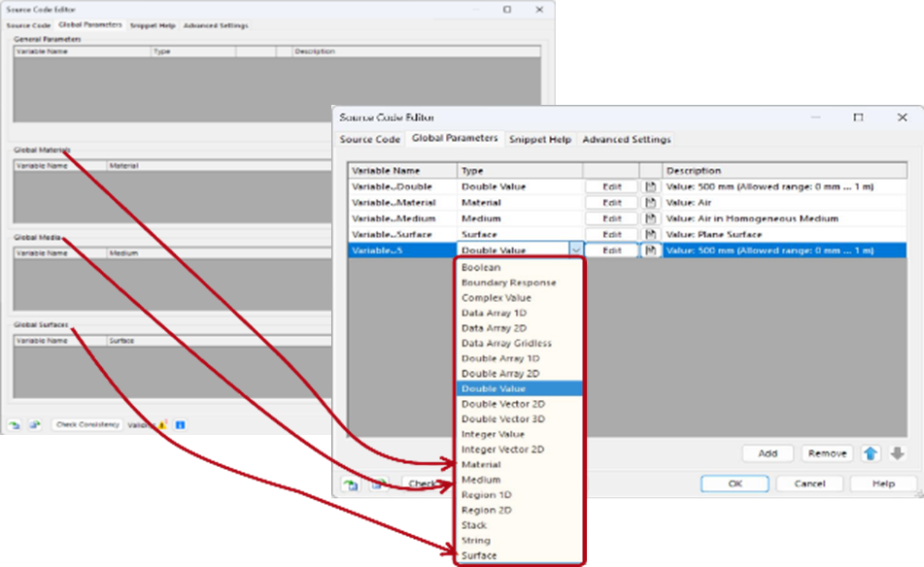Click Edit button for Variable..Medium
The image size is (924, 567).
612,218
